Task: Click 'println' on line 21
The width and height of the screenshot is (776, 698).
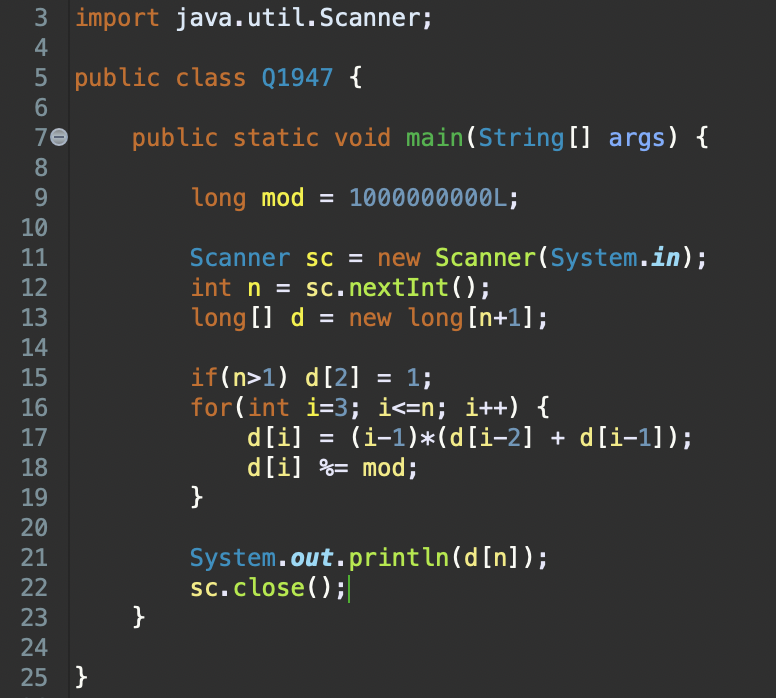Action: [398, 558]
